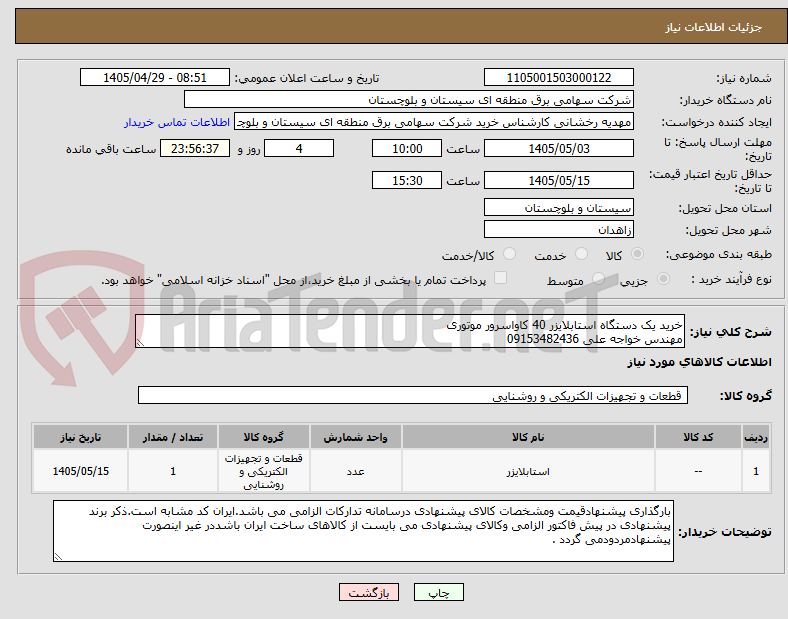Click delivery province field سیستان و بلوچستان
Viewport: 788px width, 619px height.
[558, 208]
